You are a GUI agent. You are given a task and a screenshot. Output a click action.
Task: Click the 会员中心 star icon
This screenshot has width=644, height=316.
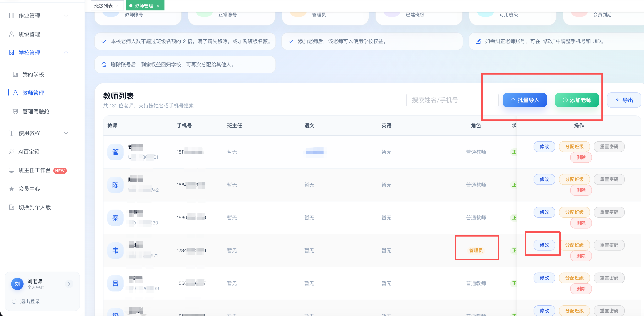point(12,189)
